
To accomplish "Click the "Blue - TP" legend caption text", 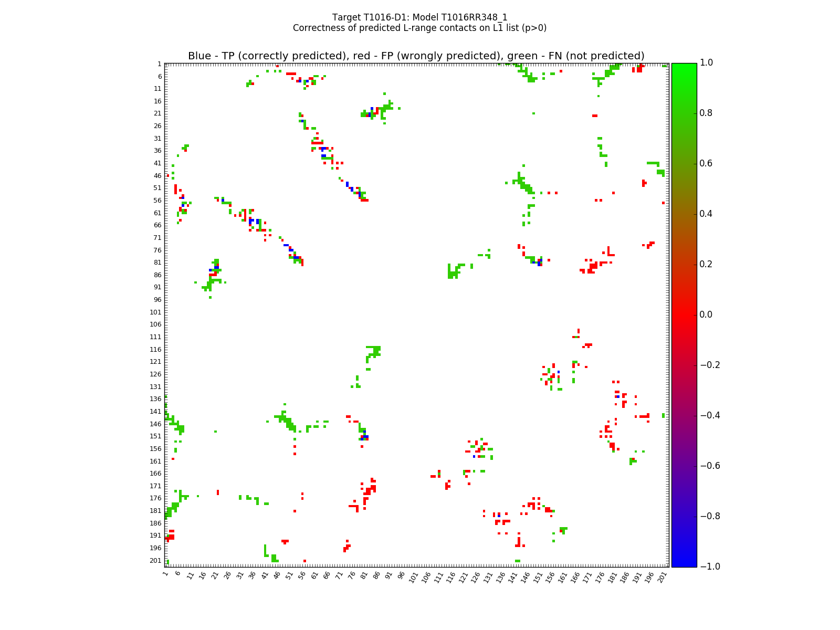I will [x=416, y=56].
